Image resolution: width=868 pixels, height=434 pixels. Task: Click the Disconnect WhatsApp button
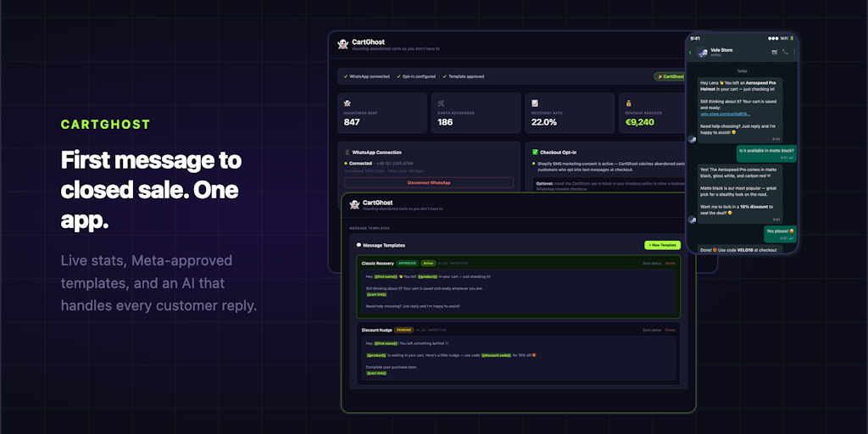tap(429, 183)
